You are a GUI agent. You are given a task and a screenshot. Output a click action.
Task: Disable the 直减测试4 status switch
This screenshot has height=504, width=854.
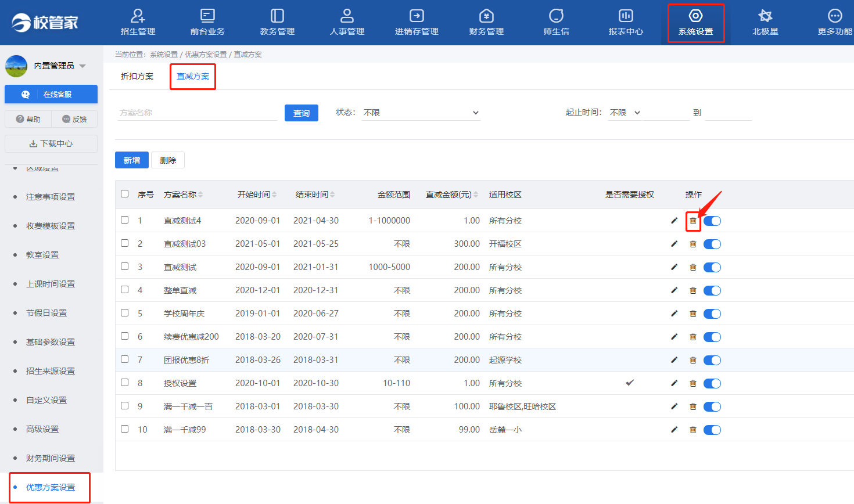click(712, 221)
